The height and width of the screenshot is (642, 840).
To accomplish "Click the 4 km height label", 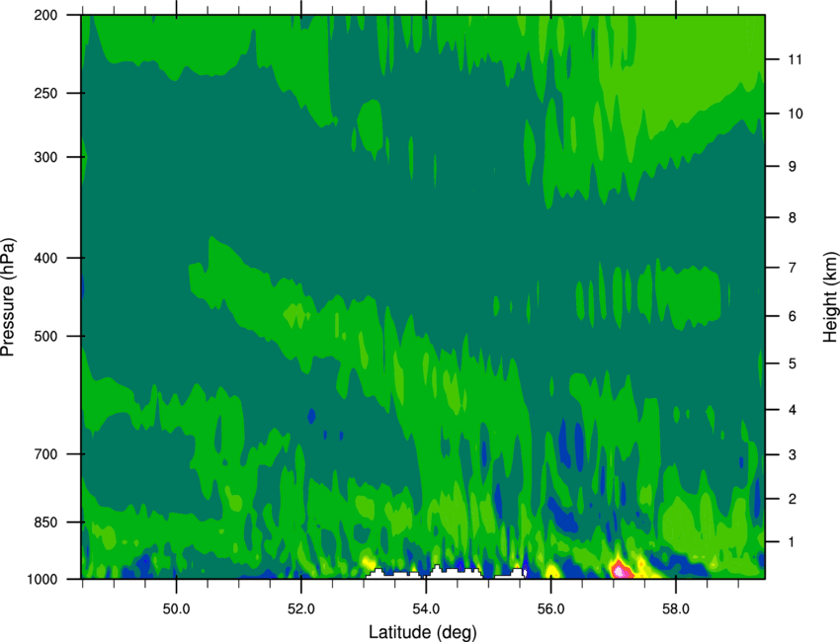I will pyautogui.click(x=793, y=410).
